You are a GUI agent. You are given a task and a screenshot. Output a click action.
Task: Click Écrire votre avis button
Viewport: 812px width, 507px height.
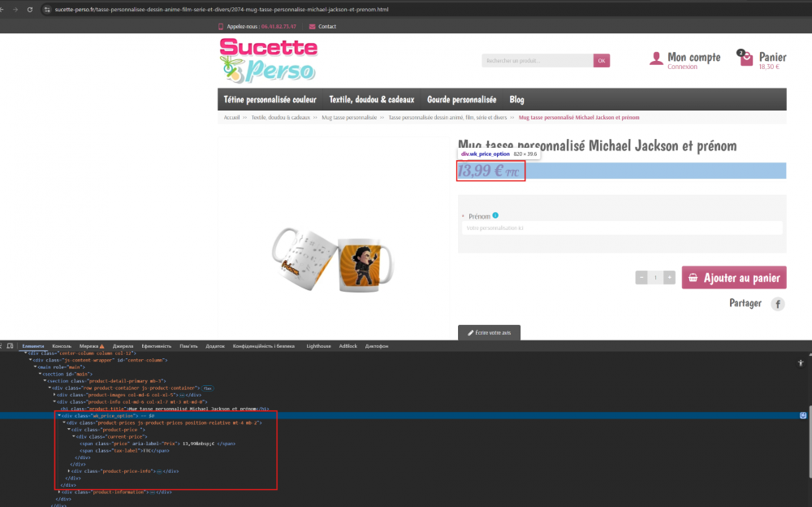click(490, 332)
